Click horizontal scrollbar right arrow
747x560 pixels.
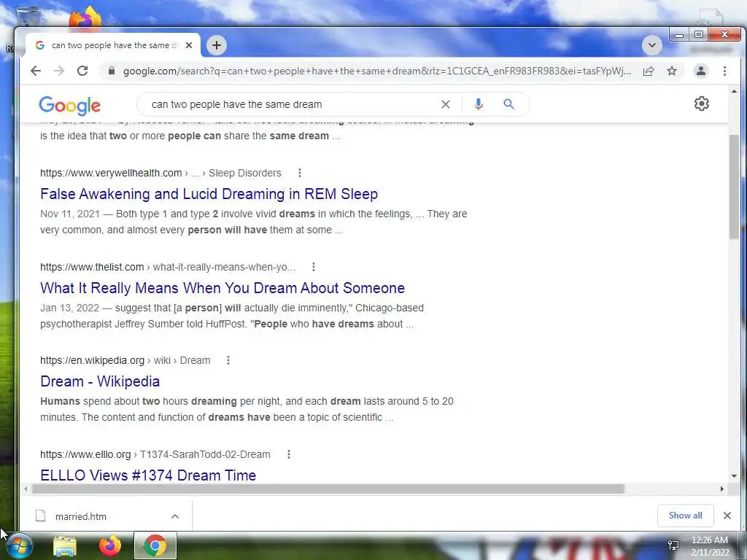pyautogui.click(x=721, y=489)
